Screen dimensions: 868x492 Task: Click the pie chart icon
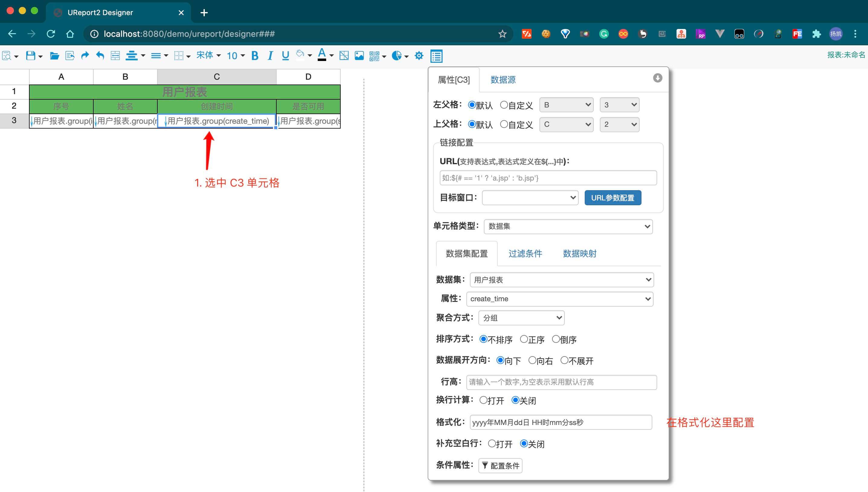click(x=397, y=56)
